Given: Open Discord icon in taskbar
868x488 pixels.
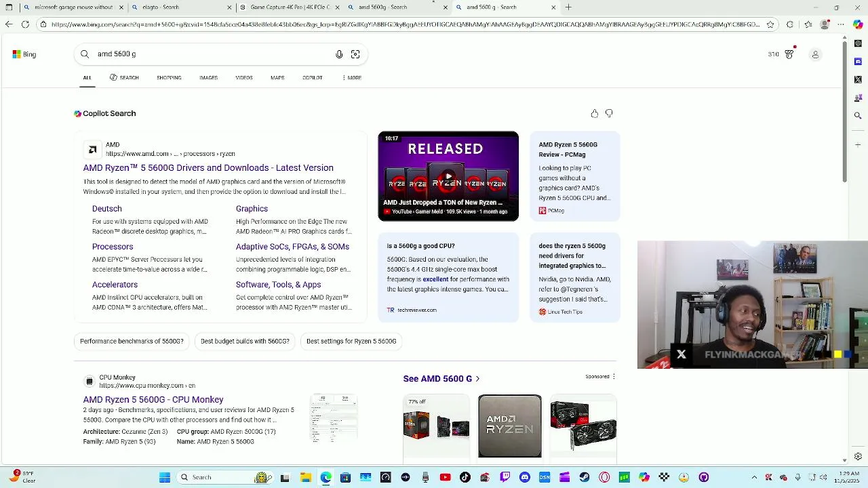Looking at the screenshot, I should [x=525, y=477].
